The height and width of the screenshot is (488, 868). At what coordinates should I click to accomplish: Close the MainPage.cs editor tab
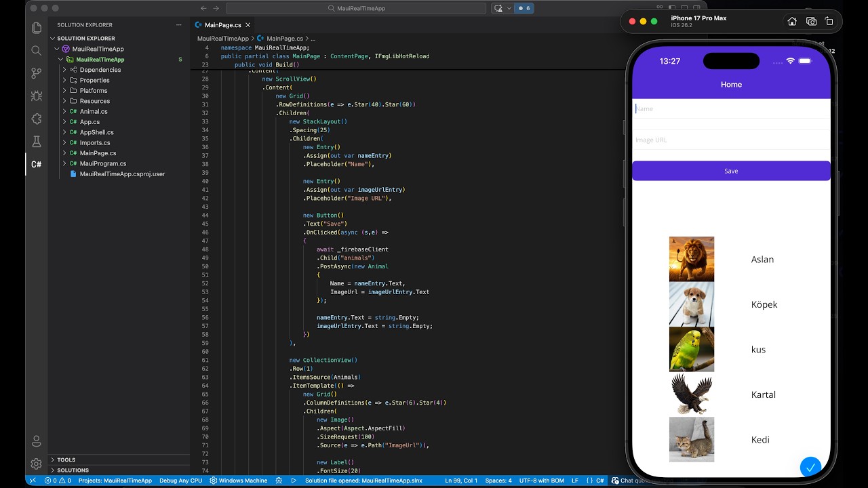click(249, 25)
